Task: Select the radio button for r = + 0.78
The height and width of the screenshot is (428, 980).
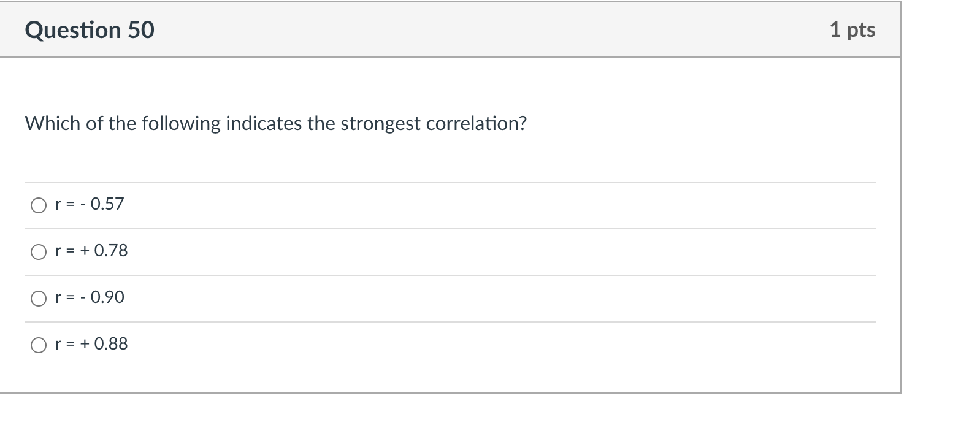Action: pos(38,251)
